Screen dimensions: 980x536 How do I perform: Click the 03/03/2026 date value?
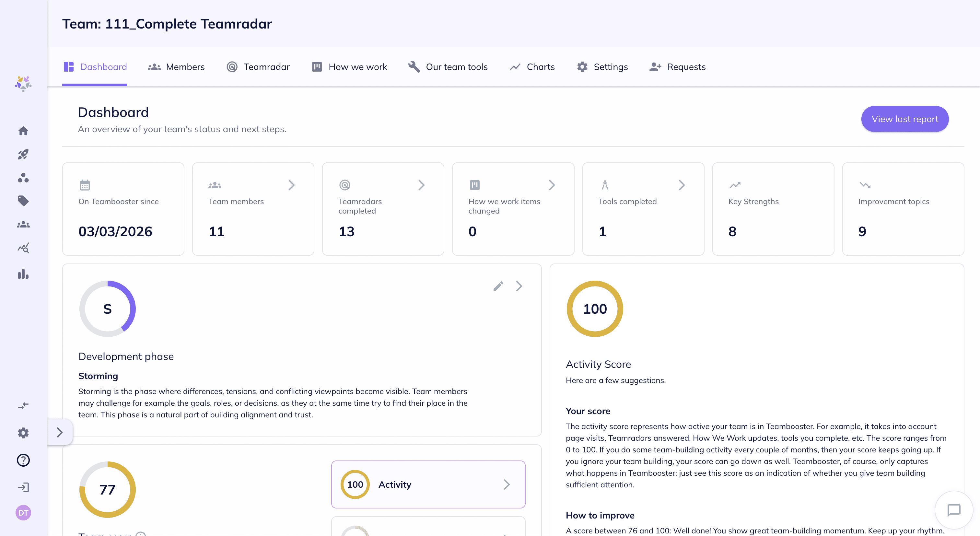coord(115,231)
